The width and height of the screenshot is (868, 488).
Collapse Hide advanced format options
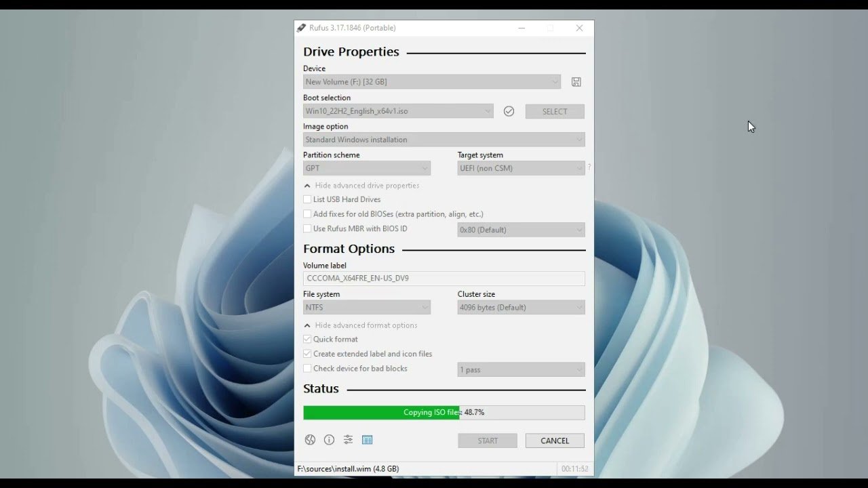361,325
